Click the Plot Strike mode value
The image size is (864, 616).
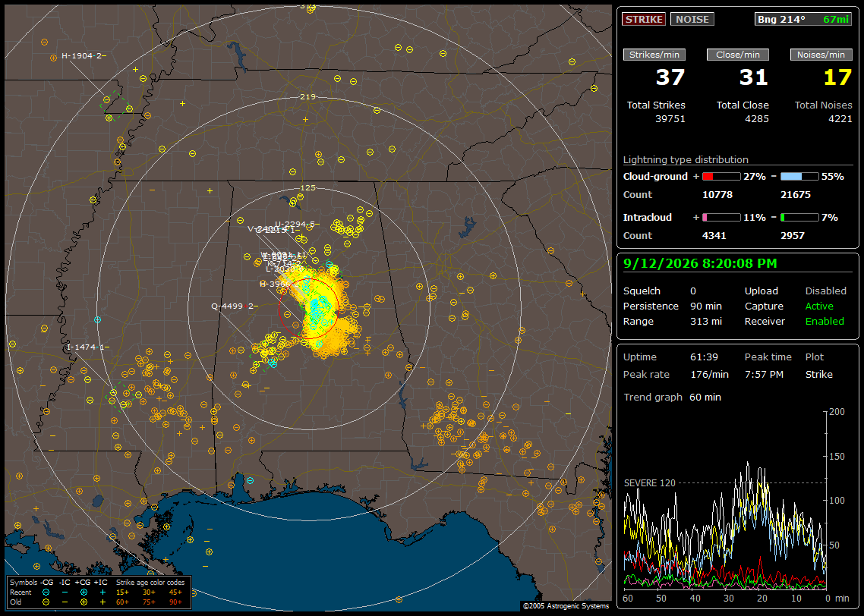pos(818,374)
